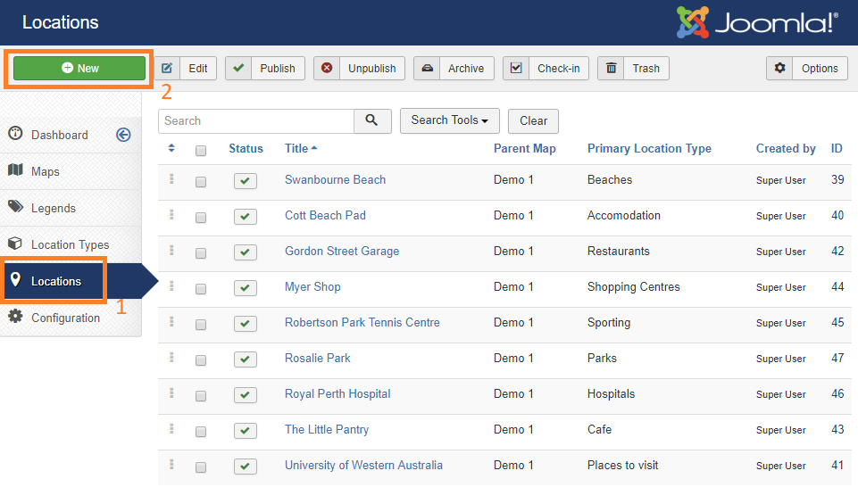The height and width of the screenshot is (504, 858).
Task: Open Configuration in the sidebar
Action: click(65, 318)
